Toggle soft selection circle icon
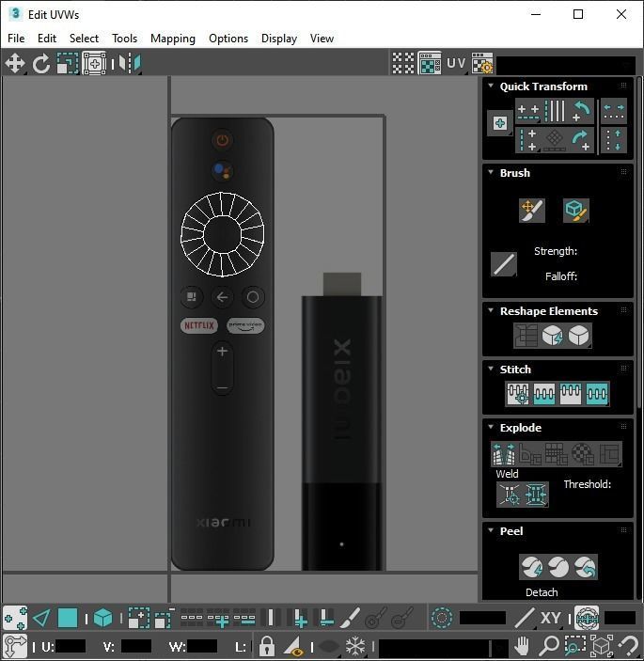644x661 pixels. [x=442, y=618]
